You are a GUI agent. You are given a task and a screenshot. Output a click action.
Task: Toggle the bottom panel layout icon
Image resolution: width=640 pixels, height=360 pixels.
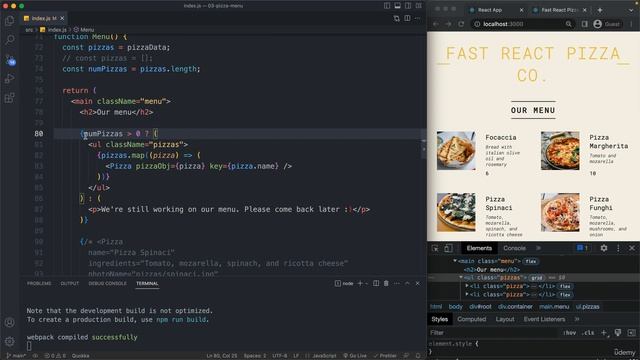398,6
